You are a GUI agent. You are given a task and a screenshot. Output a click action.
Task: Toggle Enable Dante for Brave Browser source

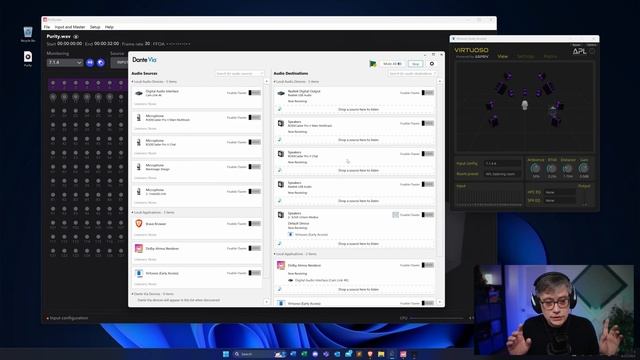[x=255, y=224]
